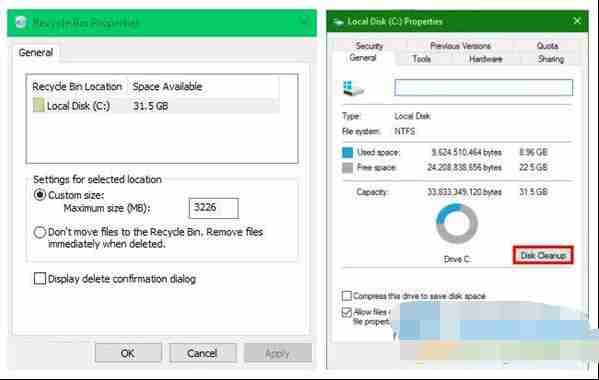Click the Recycle Bin icon in title bar
599x380 pixels.
click(21, 23)
